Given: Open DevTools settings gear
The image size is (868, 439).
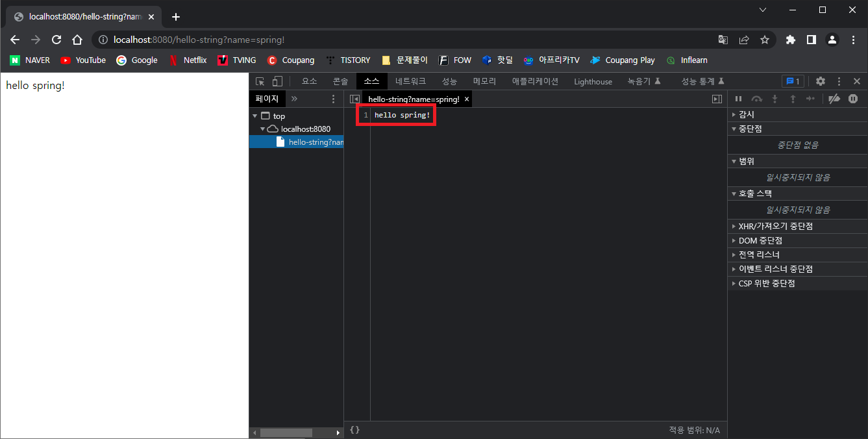Looking at the screenshot, I should [x=821, y=81].
